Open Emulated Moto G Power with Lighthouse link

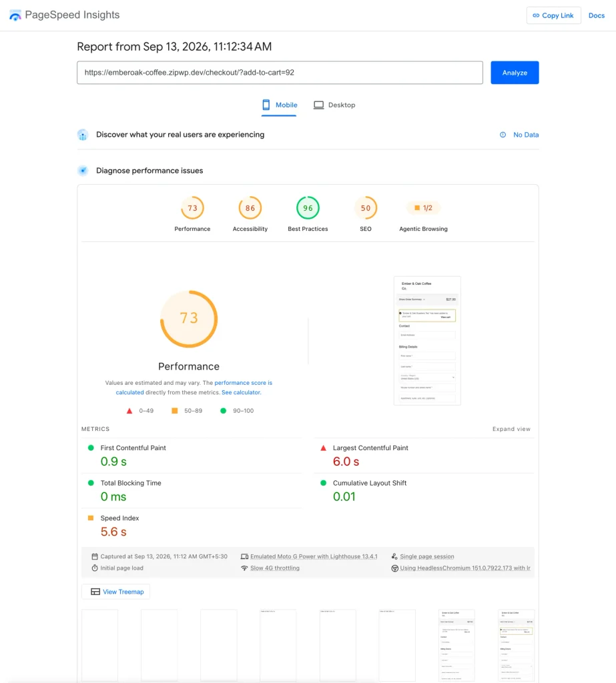point(314,556)
